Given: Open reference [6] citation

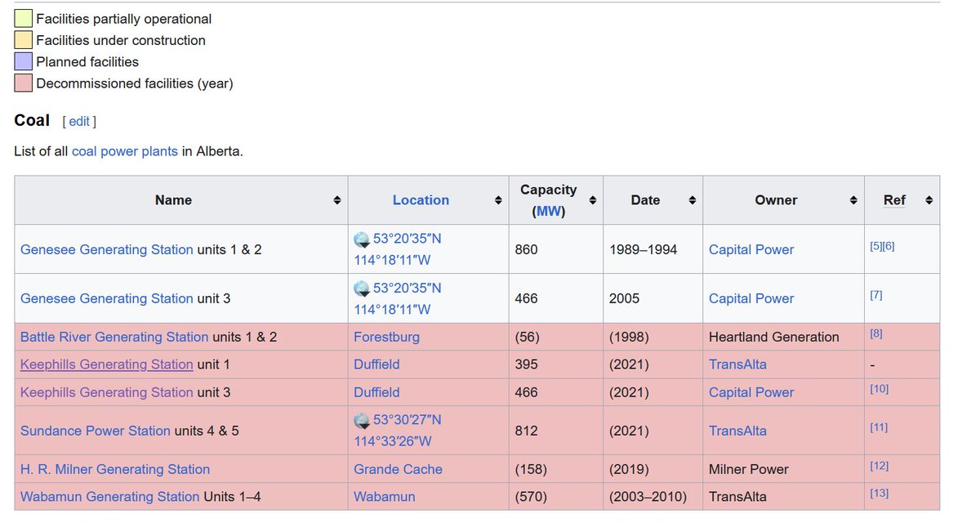Looking at the screenshot, I should pyautogui.click(x=889, y=246).
